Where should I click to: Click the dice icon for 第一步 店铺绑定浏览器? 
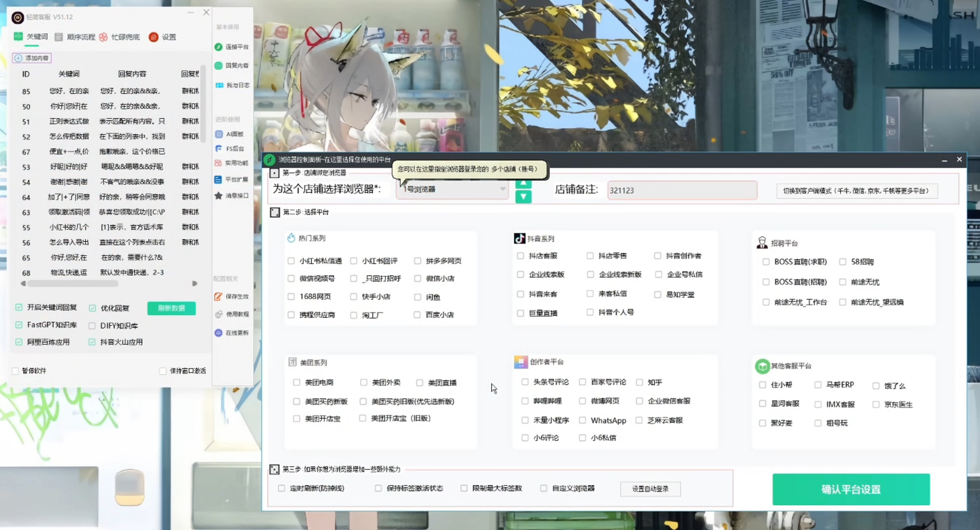pos(274,173)
